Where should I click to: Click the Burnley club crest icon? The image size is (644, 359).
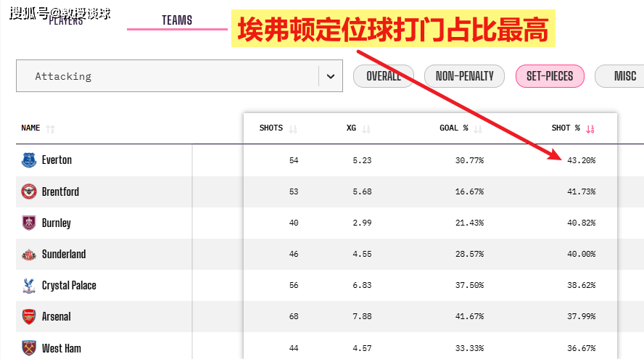coord(29,223)
